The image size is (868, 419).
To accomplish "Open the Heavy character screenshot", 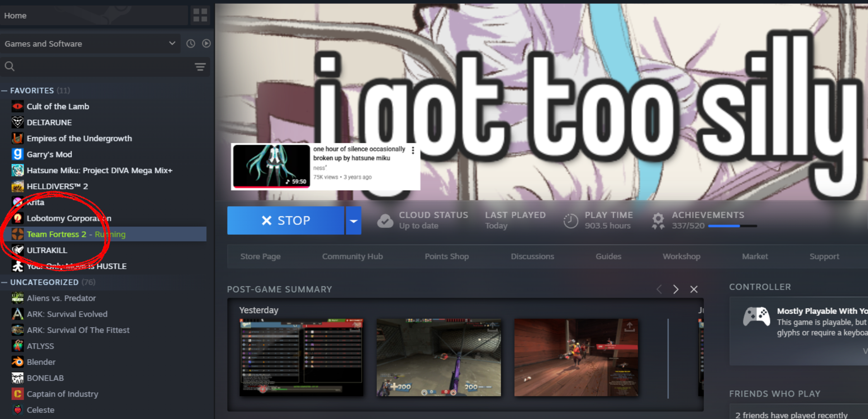I will [x=576, y=358].
